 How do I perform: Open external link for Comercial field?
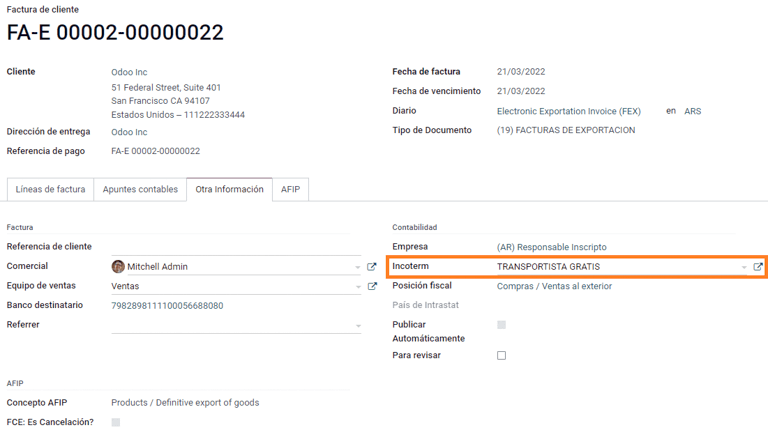372,267
